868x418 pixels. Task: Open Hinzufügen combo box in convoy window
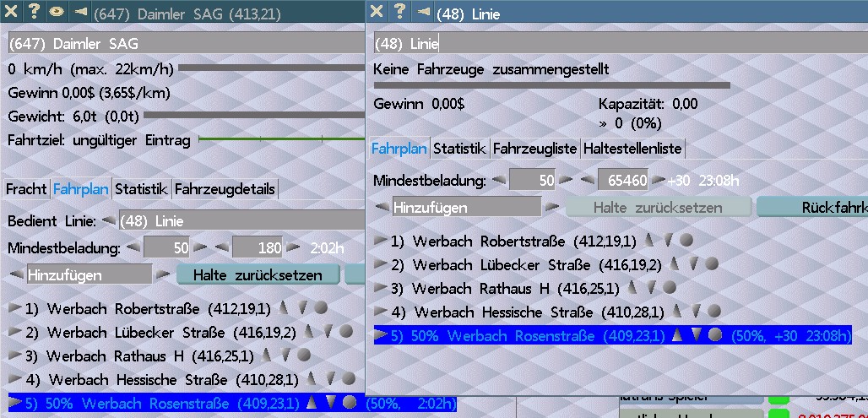click(89, 274)
